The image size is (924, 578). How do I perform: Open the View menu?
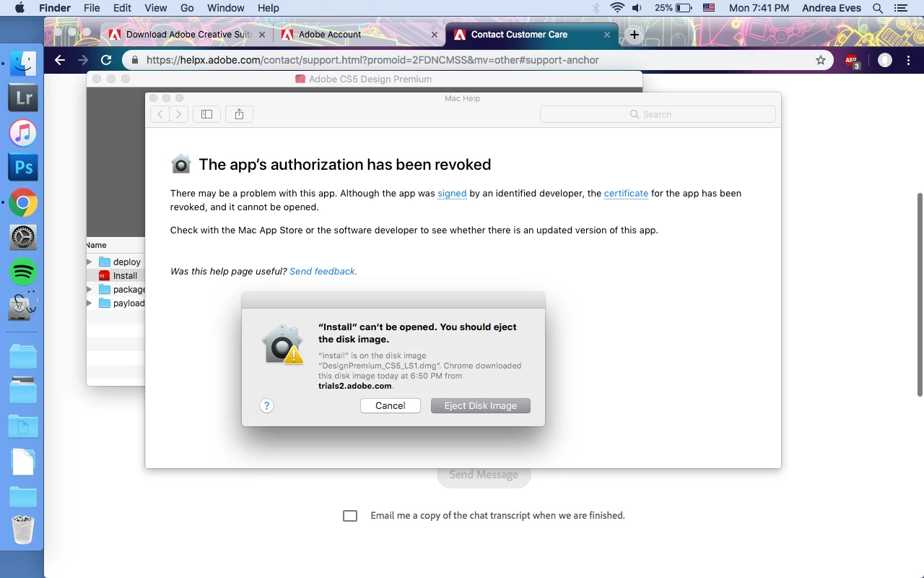point(156,8)
